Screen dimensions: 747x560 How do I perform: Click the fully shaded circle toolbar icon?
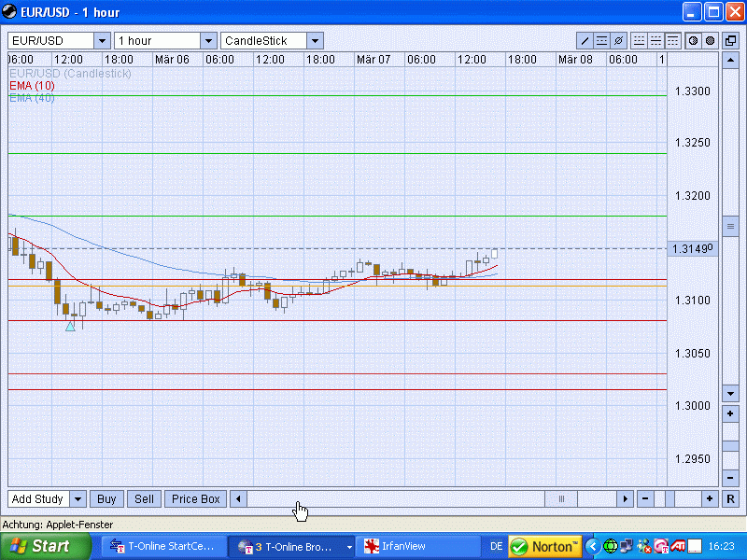(x=710, y=41)
